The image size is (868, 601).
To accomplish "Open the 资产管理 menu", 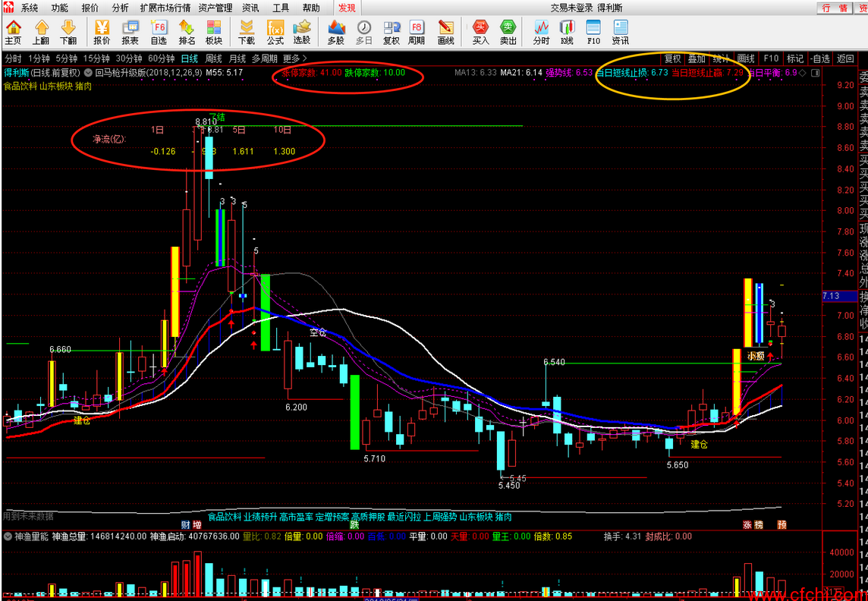I will 215,8.
